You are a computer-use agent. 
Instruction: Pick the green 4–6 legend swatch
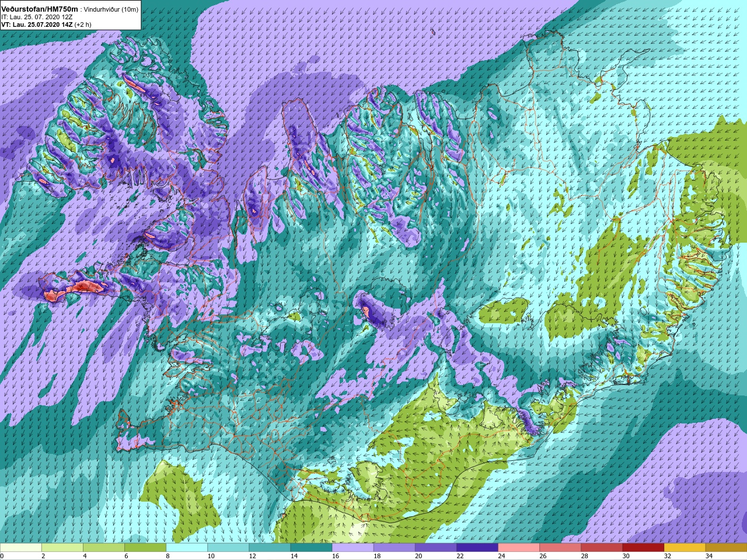pyautogui.click(x=104, y=548)
